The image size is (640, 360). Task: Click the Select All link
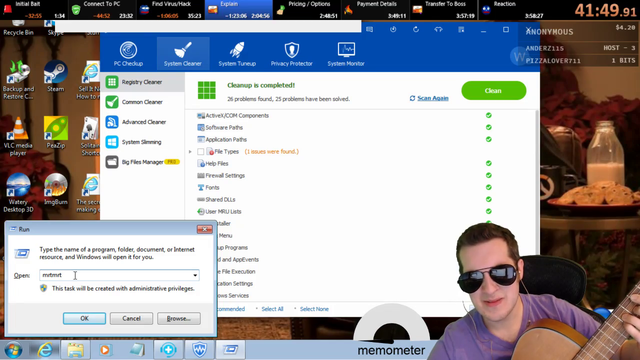(272, 309)
